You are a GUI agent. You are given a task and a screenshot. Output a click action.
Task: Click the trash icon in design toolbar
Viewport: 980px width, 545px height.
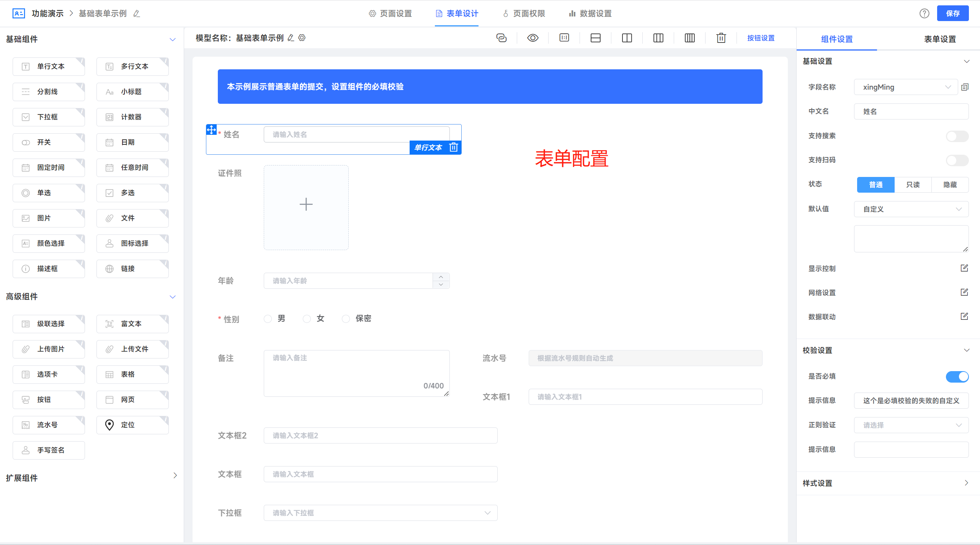pos(721,38)
